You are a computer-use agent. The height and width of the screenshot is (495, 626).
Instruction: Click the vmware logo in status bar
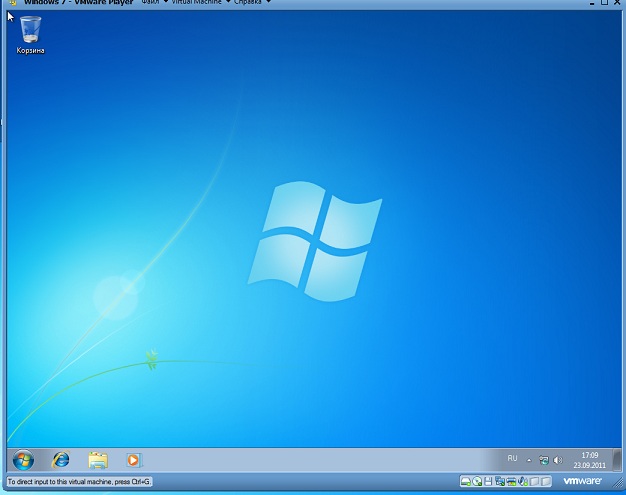582,481
